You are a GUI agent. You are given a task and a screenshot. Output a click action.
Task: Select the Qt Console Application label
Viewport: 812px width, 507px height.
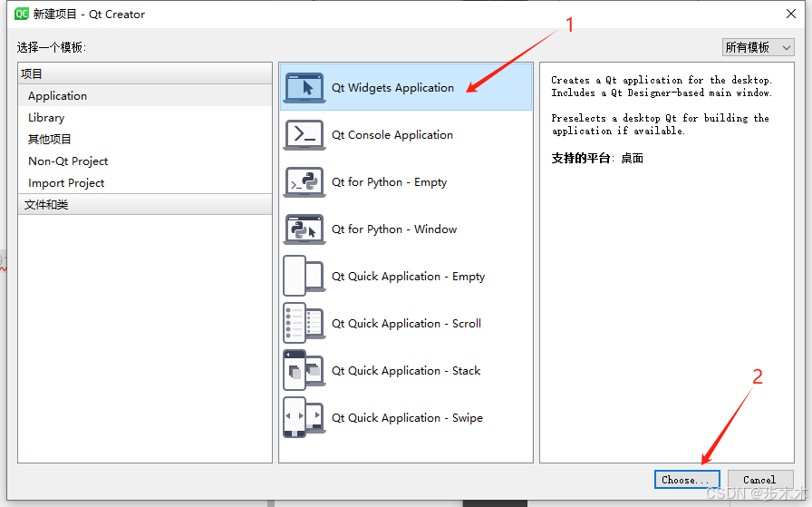(392, 135)
